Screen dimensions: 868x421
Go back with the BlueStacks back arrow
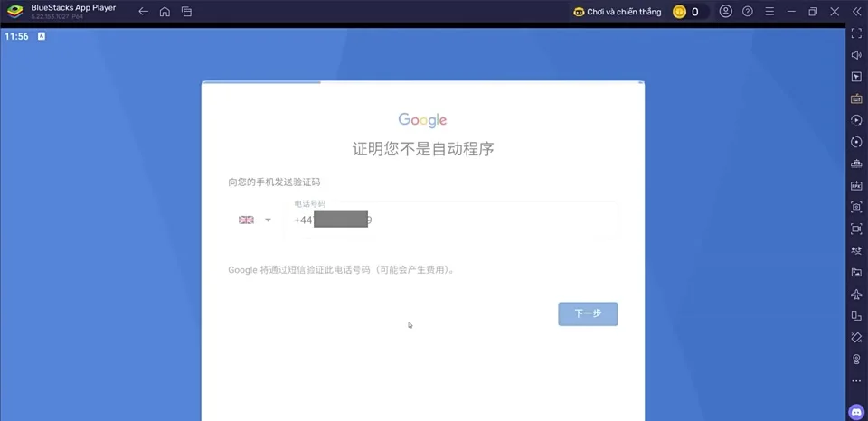pos(144,12)
